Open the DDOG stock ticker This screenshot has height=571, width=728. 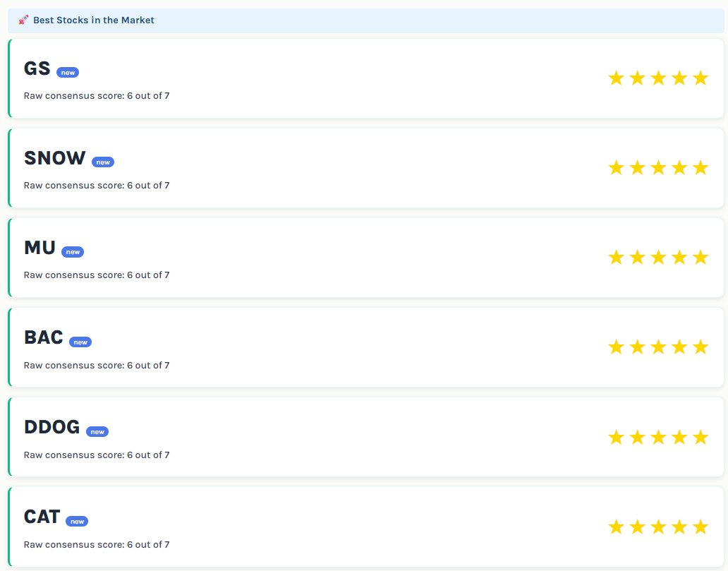[x=52, y=427]
